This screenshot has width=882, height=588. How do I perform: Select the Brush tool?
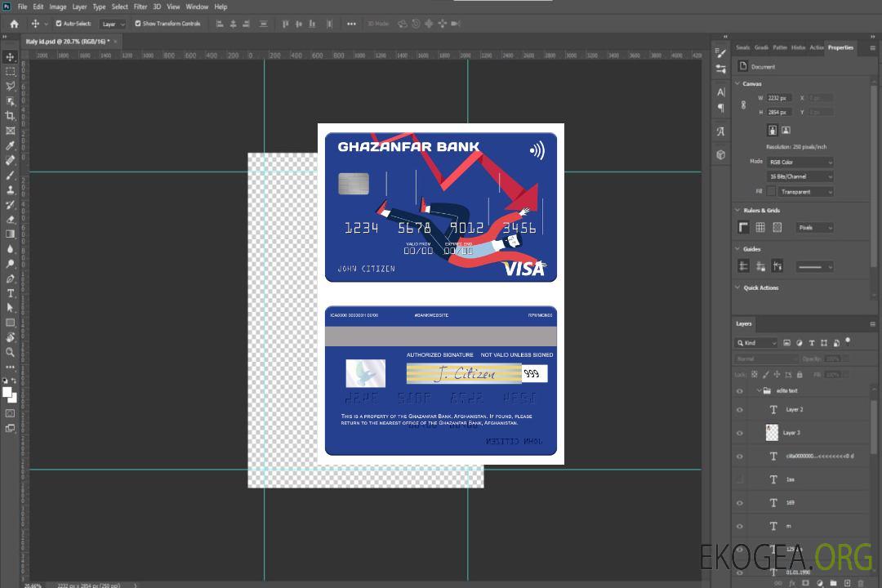click(10, 175)
